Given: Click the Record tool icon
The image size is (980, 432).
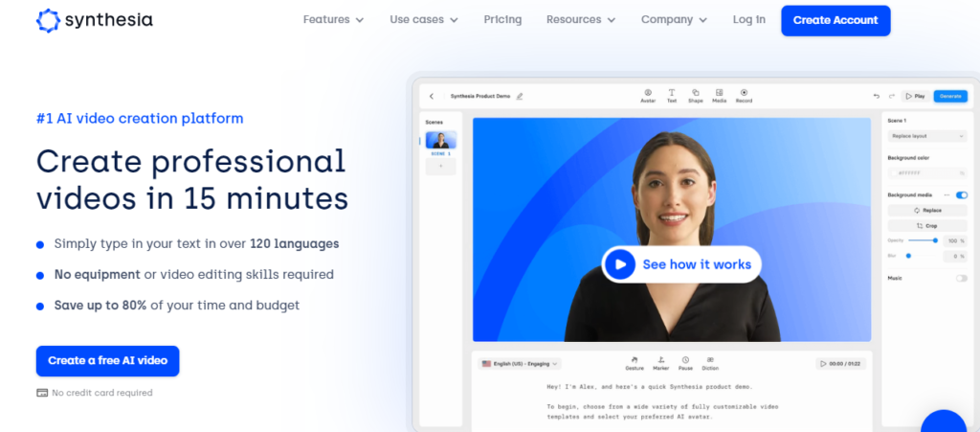Looking at the screenshot, I should pyautogui.click(x=744, y=93).
